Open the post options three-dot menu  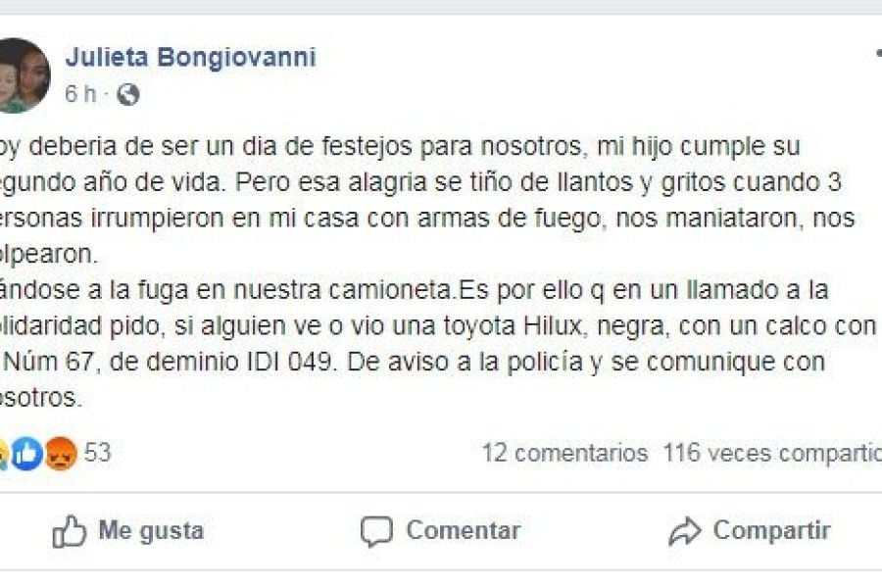point(879,54)
